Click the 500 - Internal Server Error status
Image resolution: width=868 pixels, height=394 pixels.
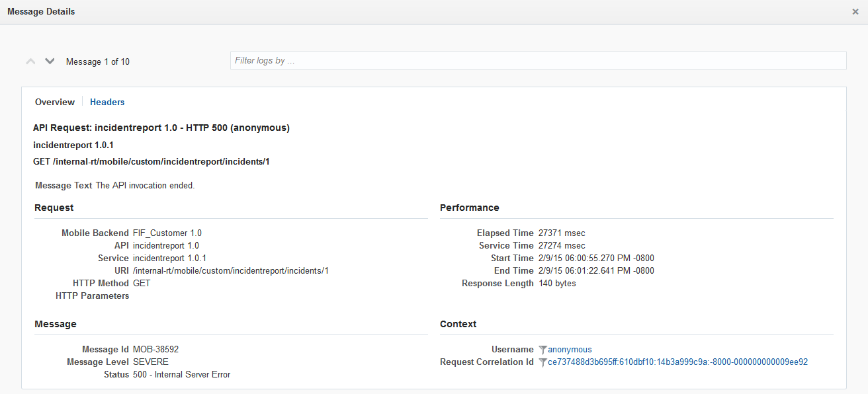181,375
